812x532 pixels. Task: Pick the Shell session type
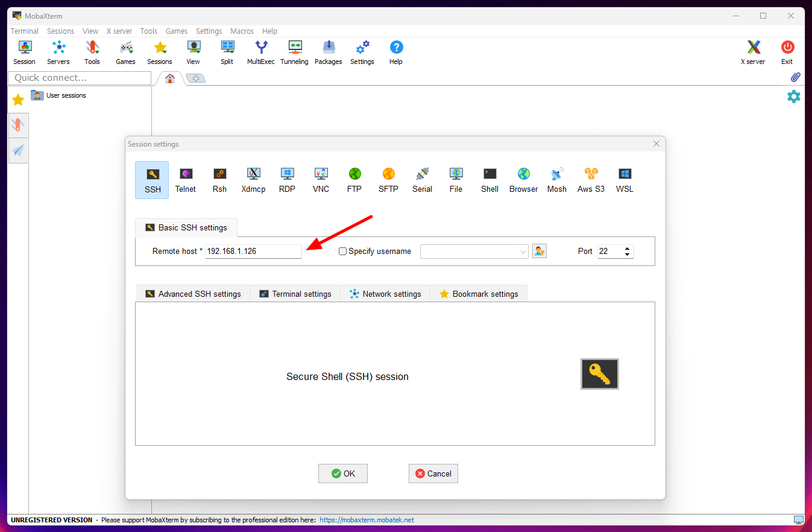click(x=489, y=180)
